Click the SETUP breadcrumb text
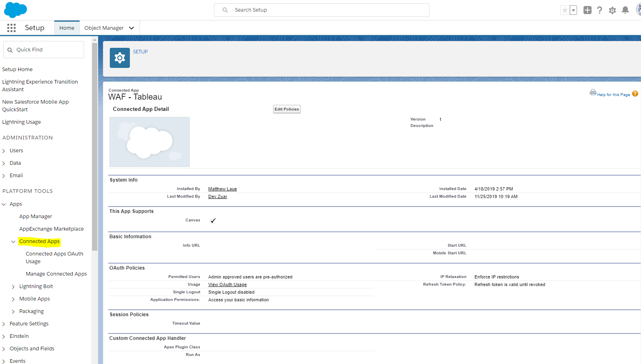Image resolution: width=641 pixels, height=364 pixels. pyautogui.click(x=140, y=52)
